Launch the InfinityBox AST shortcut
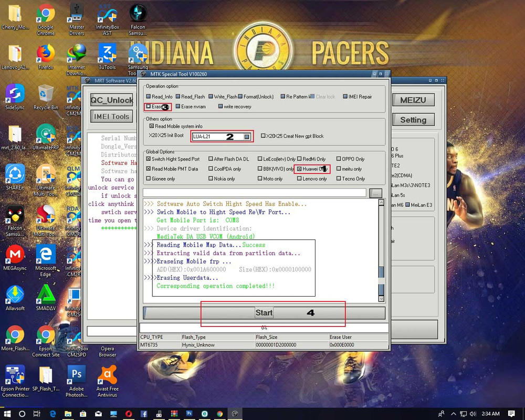Viewport: 525px width, 420px height. pos(107,20)
